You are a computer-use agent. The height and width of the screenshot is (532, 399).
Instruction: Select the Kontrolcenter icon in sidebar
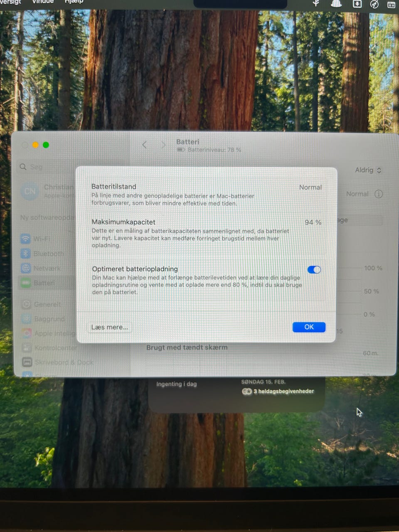point(27,347)
